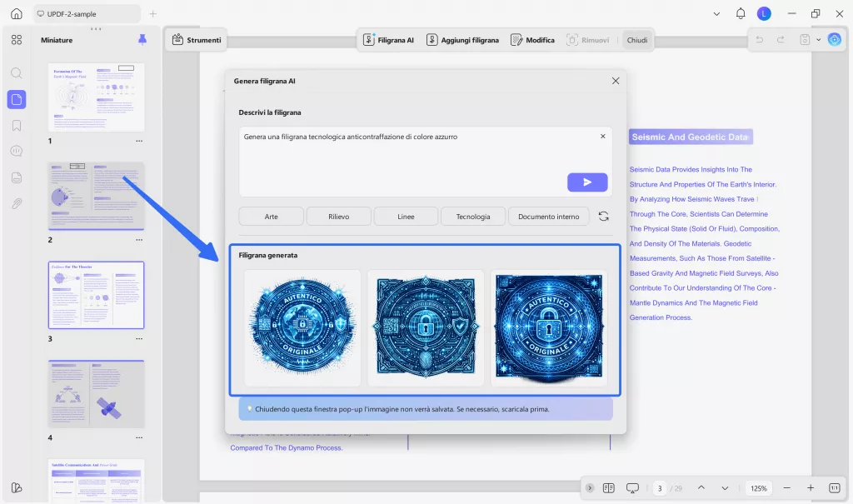Unpin the Miniature panel with pin icon
Screen dimensions: 853x504
coord(142,40)
